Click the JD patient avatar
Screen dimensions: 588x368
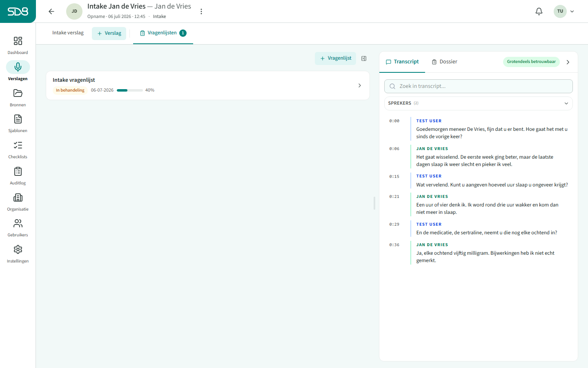point(74,11)
